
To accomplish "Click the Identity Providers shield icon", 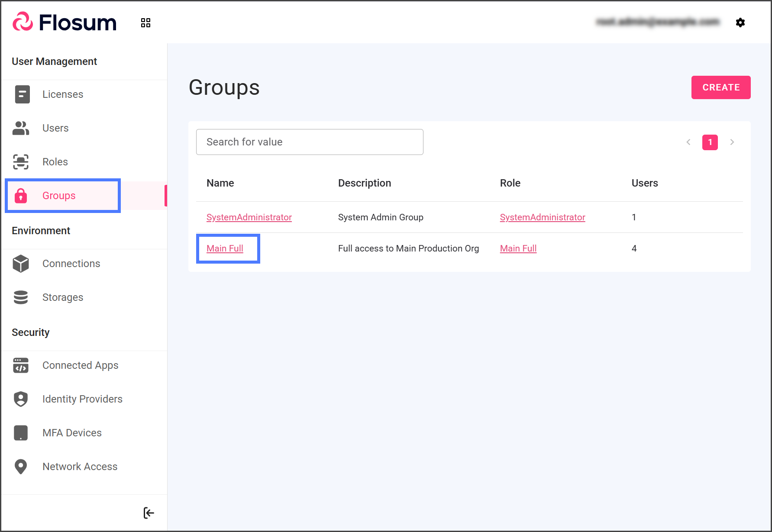I will point(21,399).
